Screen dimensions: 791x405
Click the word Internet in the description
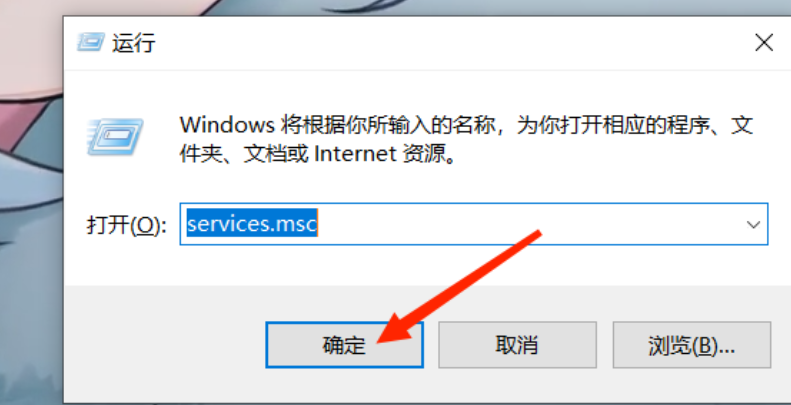pos(355,154)
